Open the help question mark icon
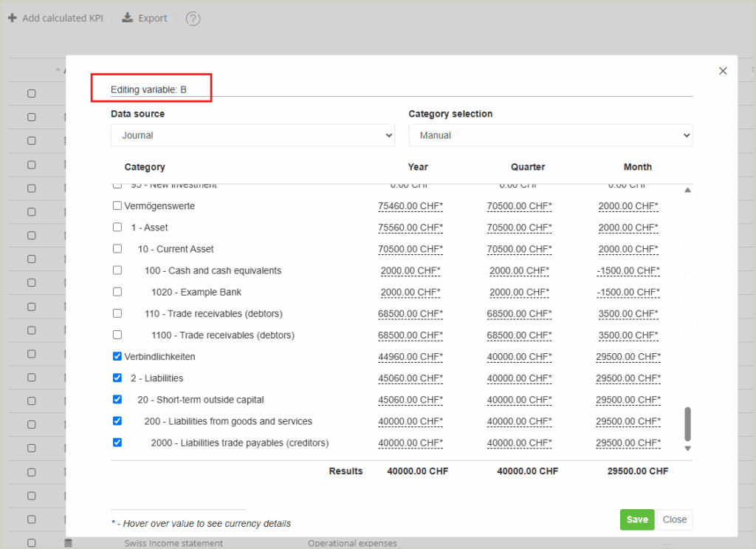 pos(193,18)
